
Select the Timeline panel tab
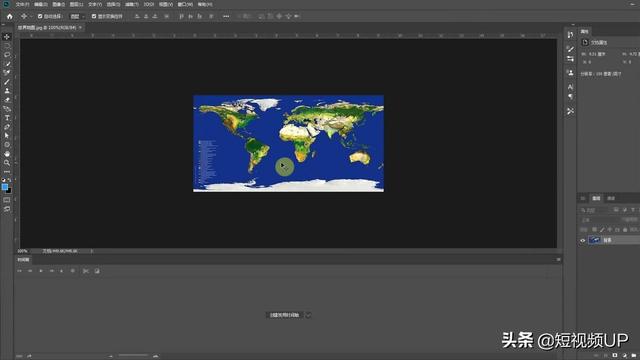(x=23, y=260)
